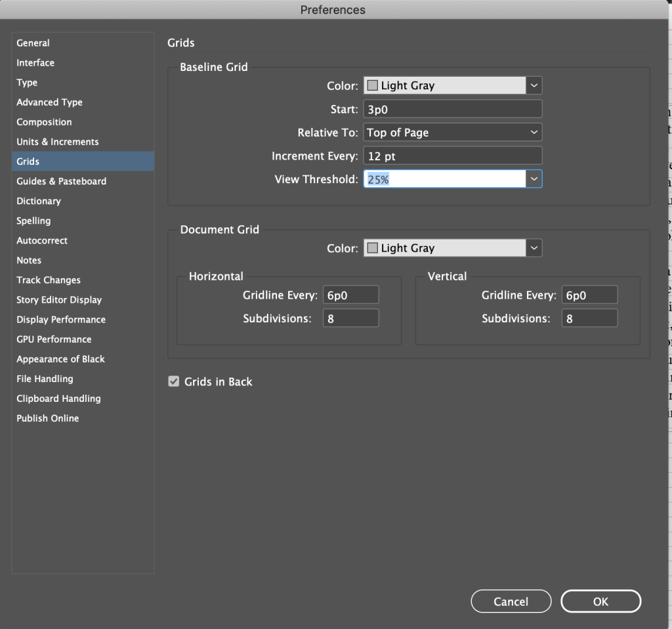Select Appearance of Black in sidebar
This screenshot has height=629, width=672.
coord(60,359)
